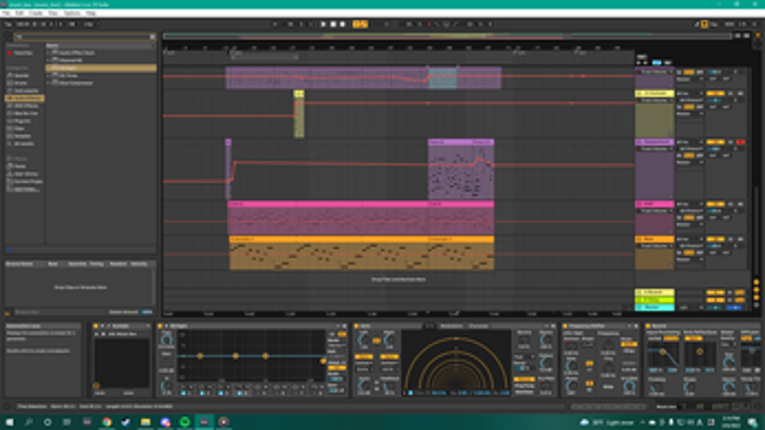This screenshot has width=765, height=430.
Task: Select Audio Effects browser category
Action: pyautogui.click(x=24, y=98)
